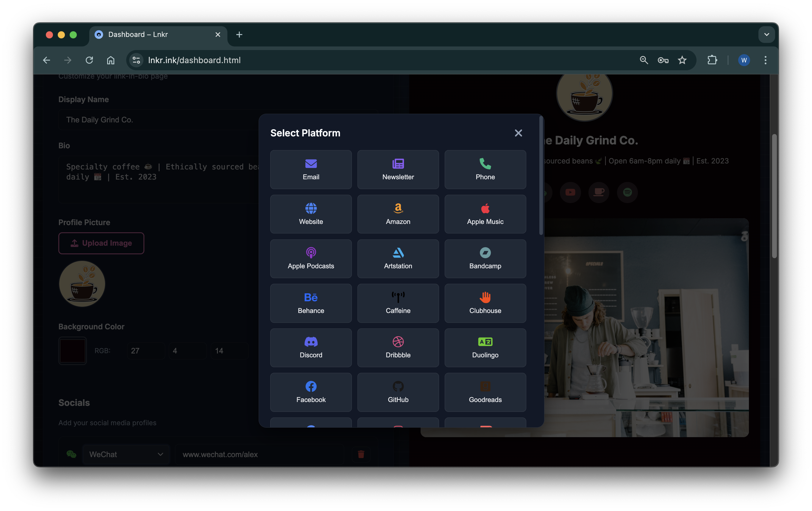Select Apple Podcasts
Image resolution: width=812 pixels, height=511 pixels.
coord(310,258)
